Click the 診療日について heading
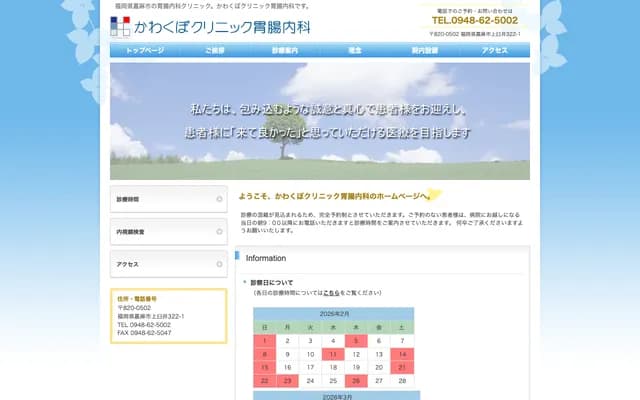The image size is (640, 400). coord(272,282)
